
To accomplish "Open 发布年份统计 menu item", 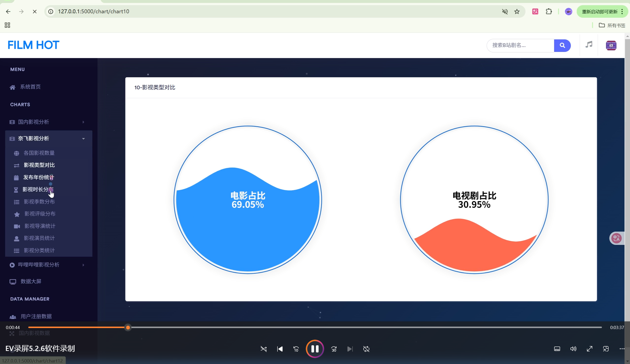I will 38,177.
